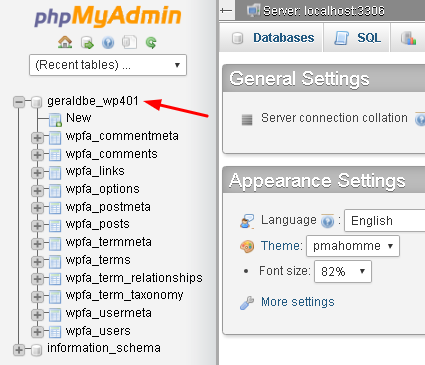Screen dimensions: 425x365
Task: Click the wpfa_postmeta table icon
Action: [x=55, y=208]
